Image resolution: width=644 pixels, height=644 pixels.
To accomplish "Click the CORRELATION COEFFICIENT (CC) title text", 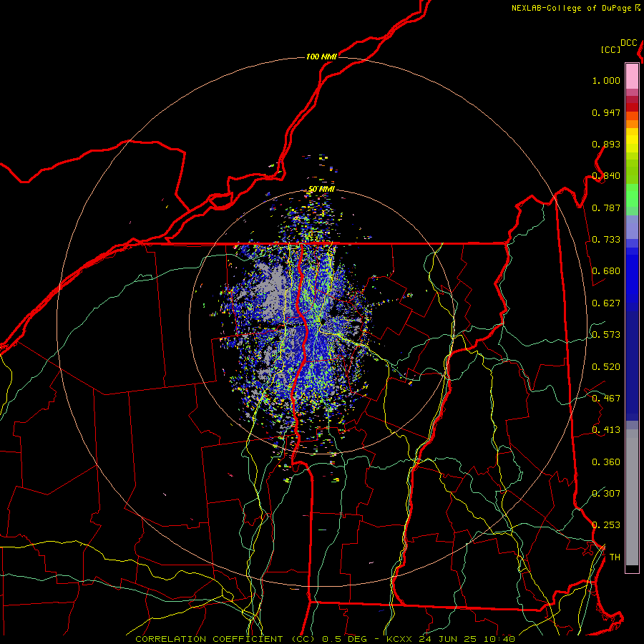I will (225, 639).
